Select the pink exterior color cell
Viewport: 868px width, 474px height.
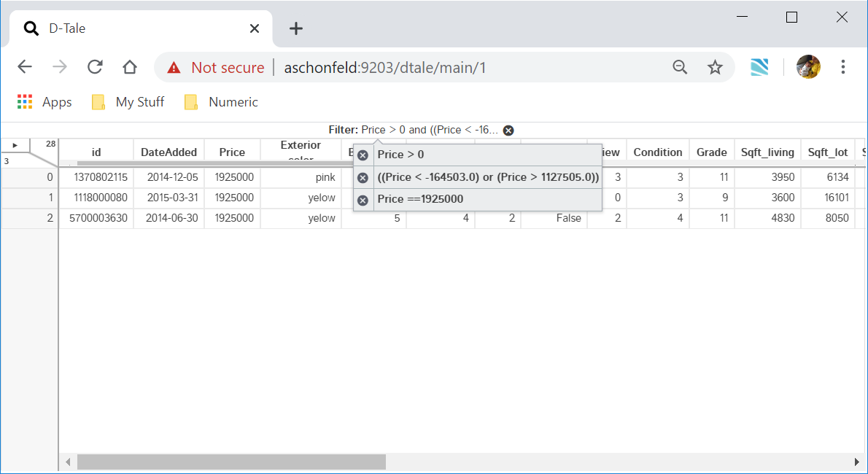[301, 177]
